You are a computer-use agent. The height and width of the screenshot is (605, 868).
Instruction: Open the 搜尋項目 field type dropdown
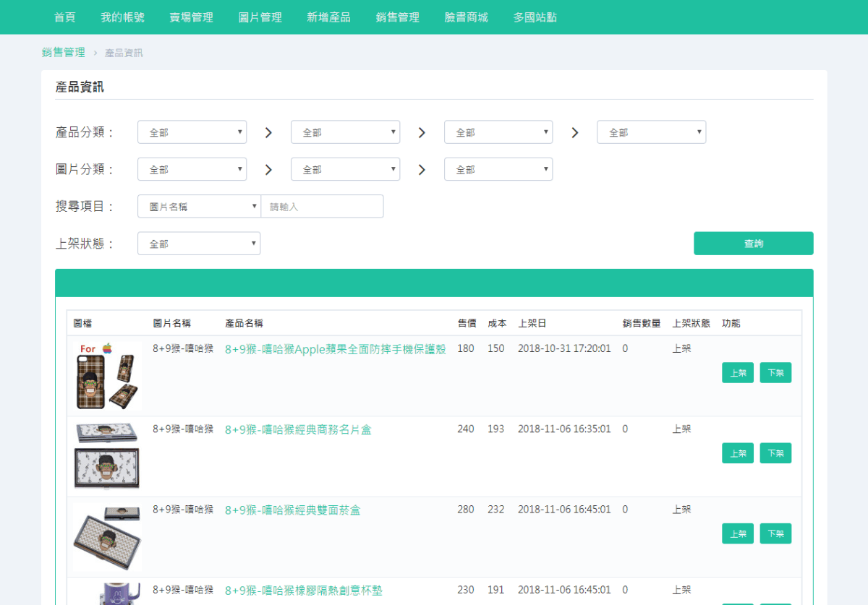(198, 206)
